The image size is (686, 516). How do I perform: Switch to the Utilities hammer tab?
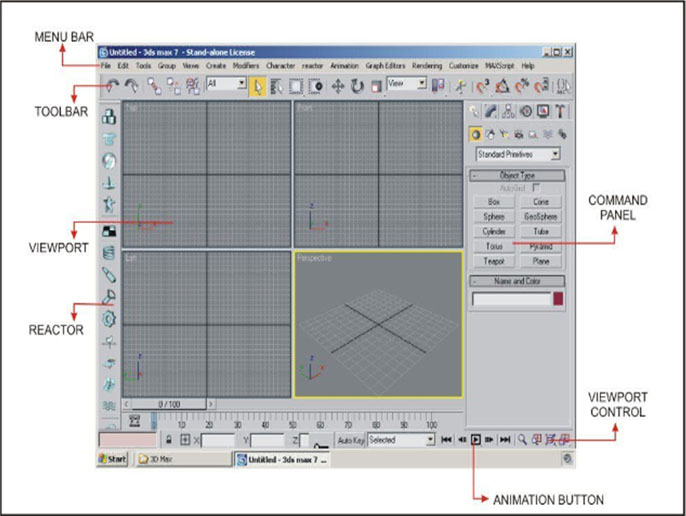(560, 112)
